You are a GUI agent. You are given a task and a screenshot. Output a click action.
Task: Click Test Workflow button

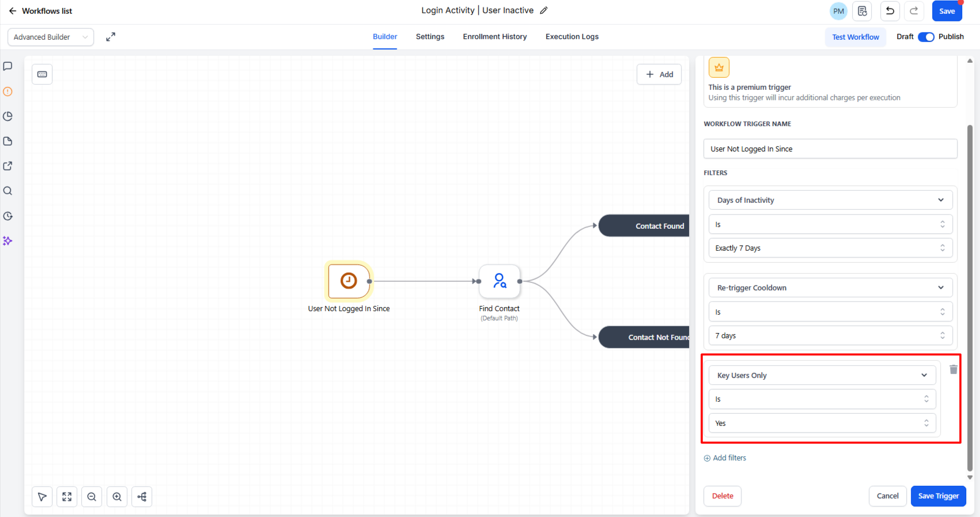pyautogui.click(x=856, y=37)
